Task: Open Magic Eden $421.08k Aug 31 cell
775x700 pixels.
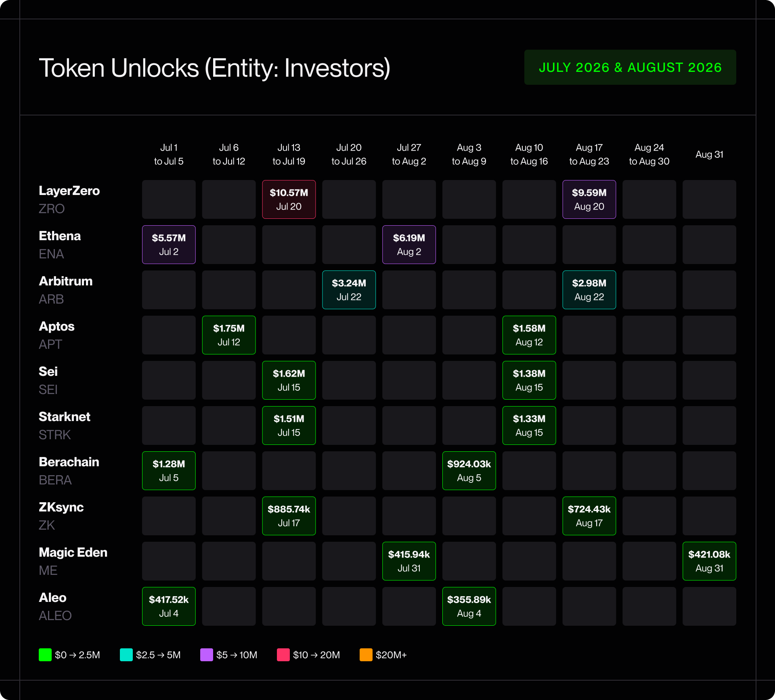Action: [x=709, y=561]
